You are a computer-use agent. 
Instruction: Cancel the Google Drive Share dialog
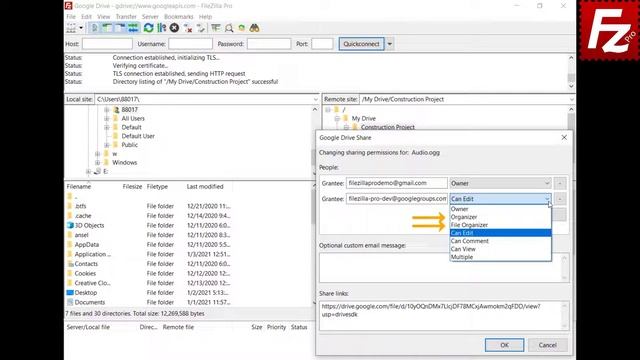coord(547,345)
